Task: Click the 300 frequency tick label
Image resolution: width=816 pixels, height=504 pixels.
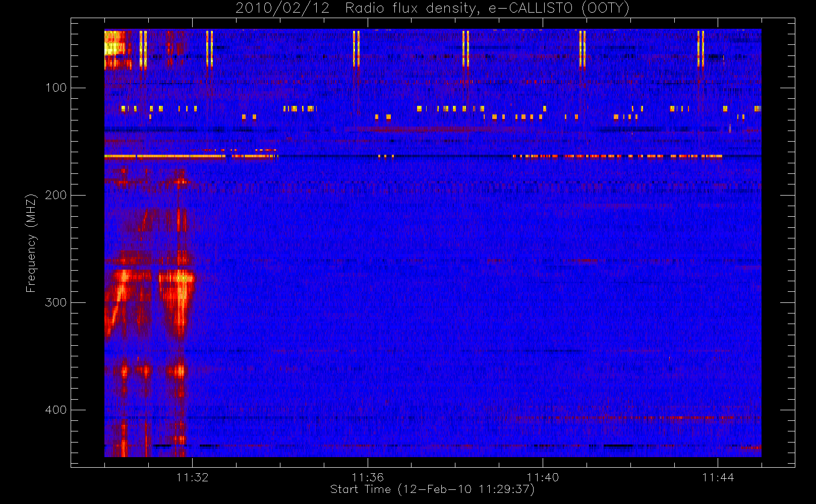Action: point(56,302)
